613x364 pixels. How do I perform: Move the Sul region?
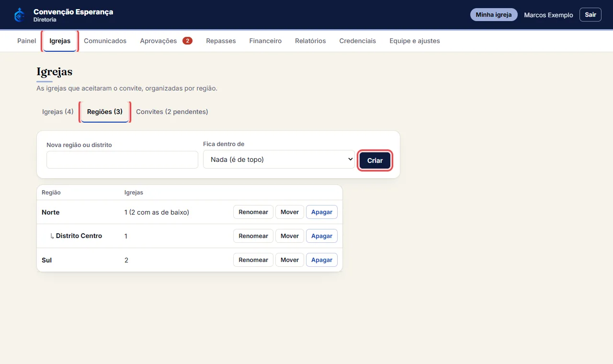tap(290, 260)
